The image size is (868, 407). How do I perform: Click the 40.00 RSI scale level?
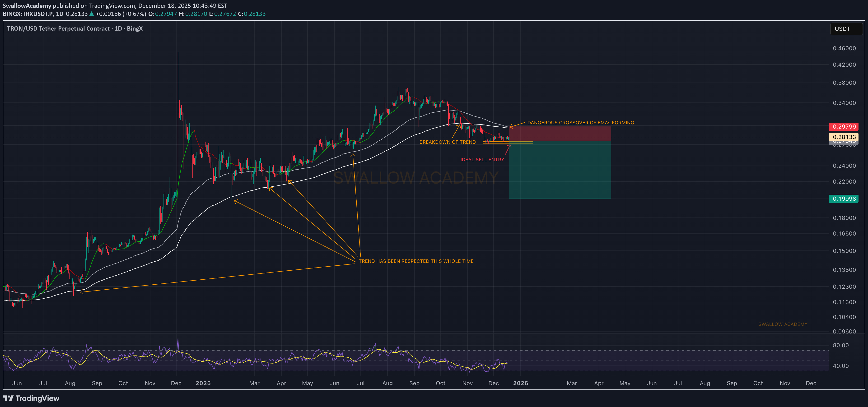pos(840,366)
